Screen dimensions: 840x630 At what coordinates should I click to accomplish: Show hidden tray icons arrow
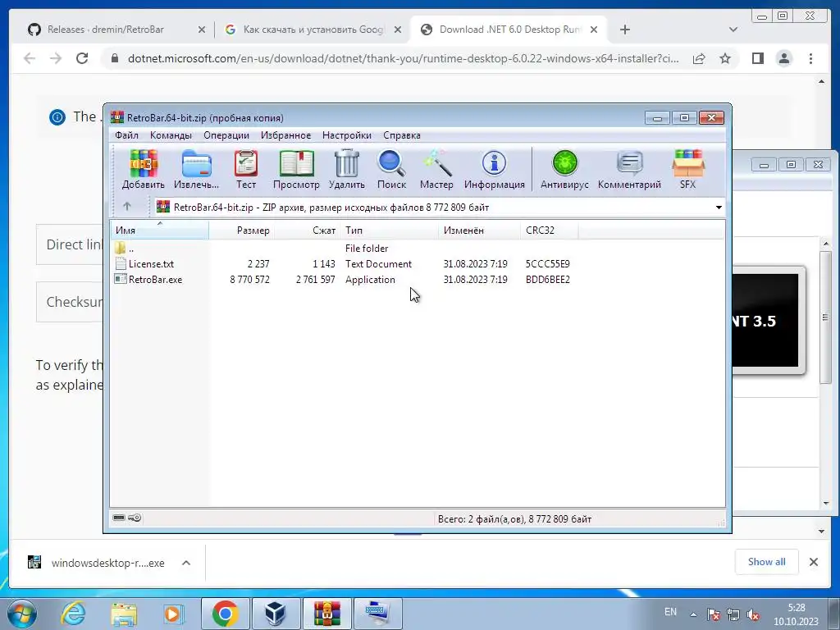[x=693, y=614]
